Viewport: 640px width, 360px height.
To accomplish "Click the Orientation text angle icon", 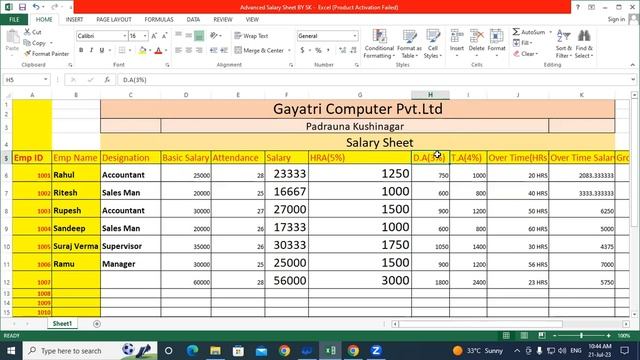I will click(214, 36).
